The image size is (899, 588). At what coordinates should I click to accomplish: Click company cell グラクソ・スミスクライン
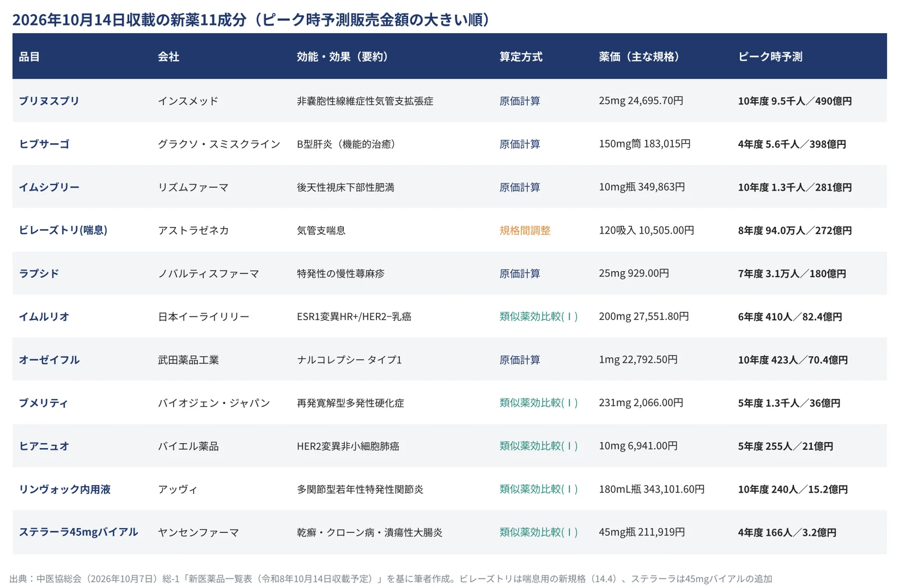click(219, 144)
